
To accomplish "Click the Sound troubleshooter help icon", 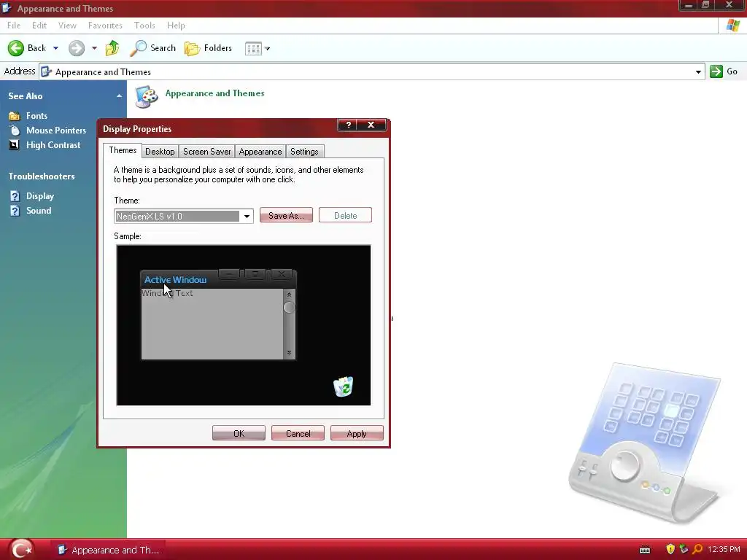I will tap(15, 211).
